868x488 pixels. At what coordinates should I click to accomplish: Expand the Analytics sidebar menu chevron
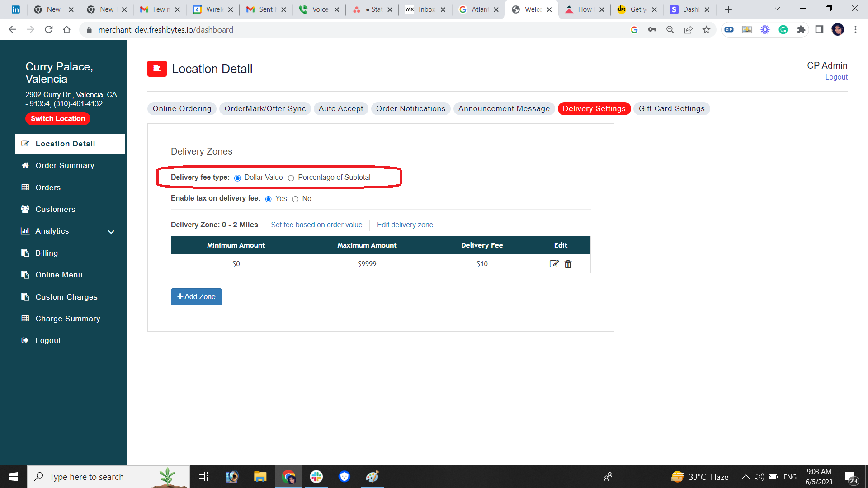111,232
